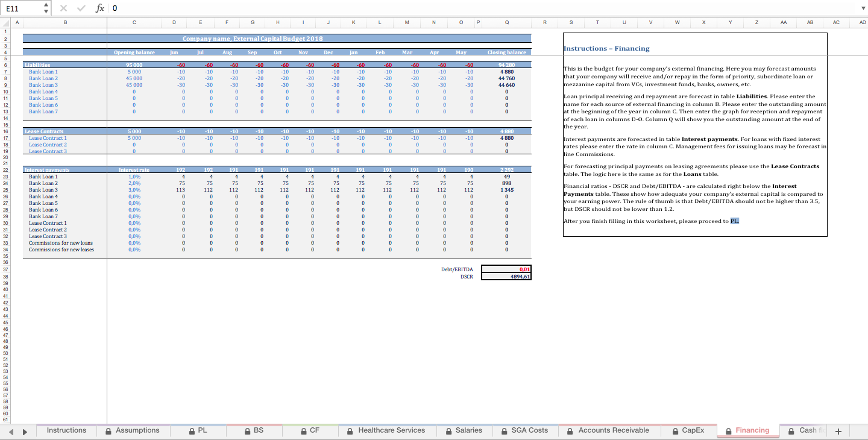
Task: Select the interest total cell '2 292'
Action: 507,170
